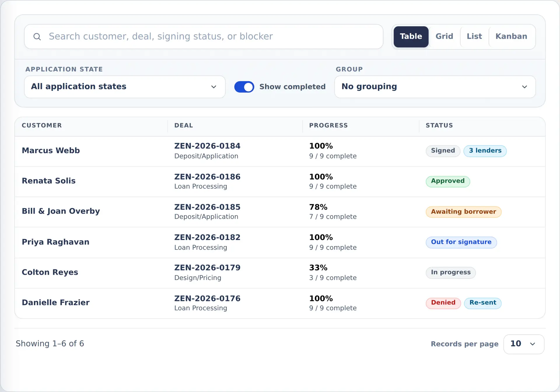Click deal ZEN-2026-0182
The image size is (560, 392).
tap(207, 237)
